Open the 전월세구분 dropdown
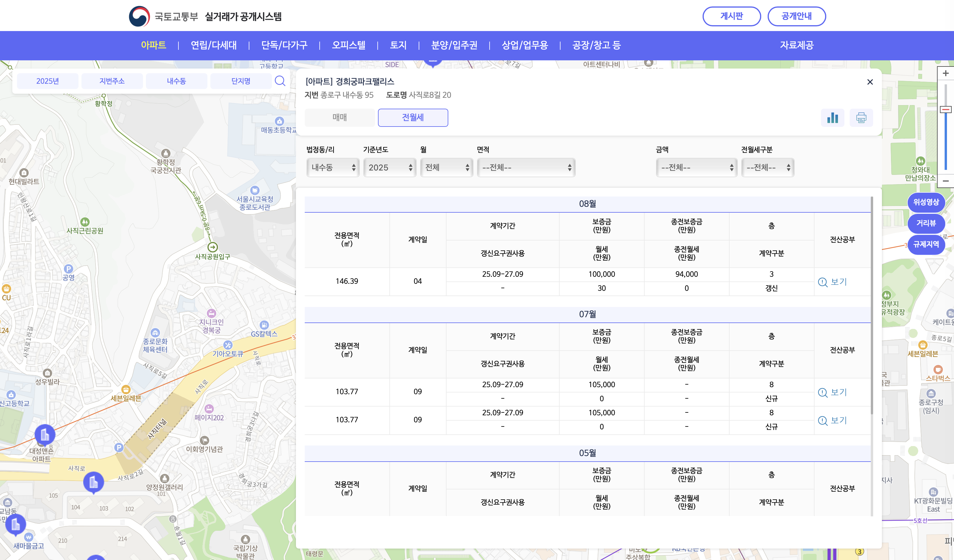The image size is (954, 560). [767, 168]
